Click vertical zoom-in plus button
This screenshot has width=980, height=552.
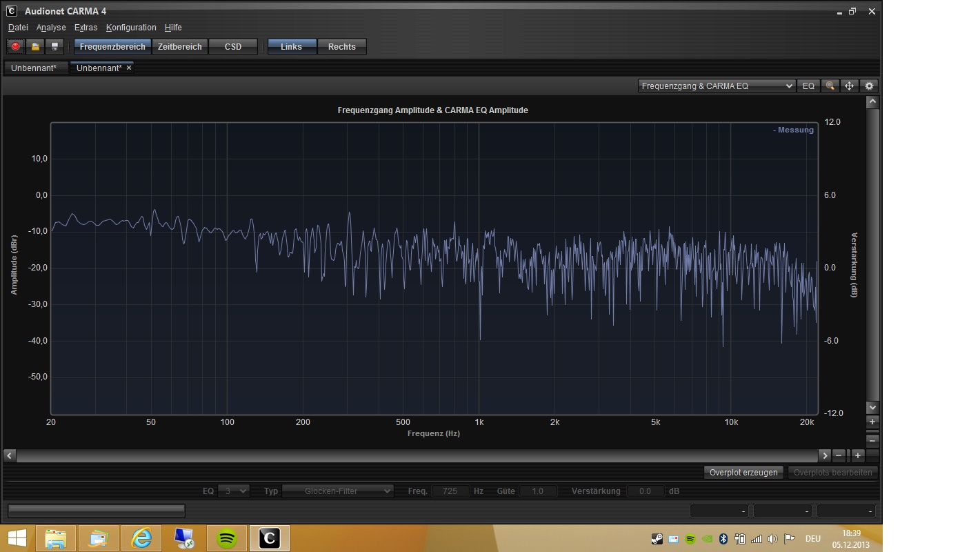(x=872, y=422)
